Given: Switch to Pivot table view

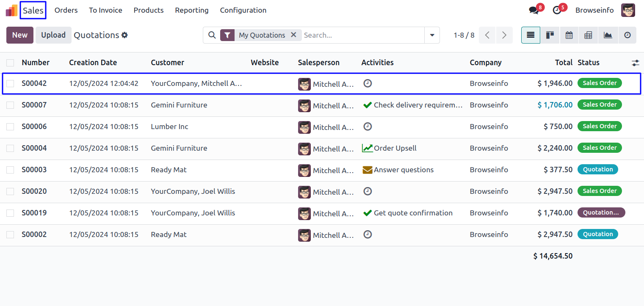Looking at the screenshot, I should 588,35.
